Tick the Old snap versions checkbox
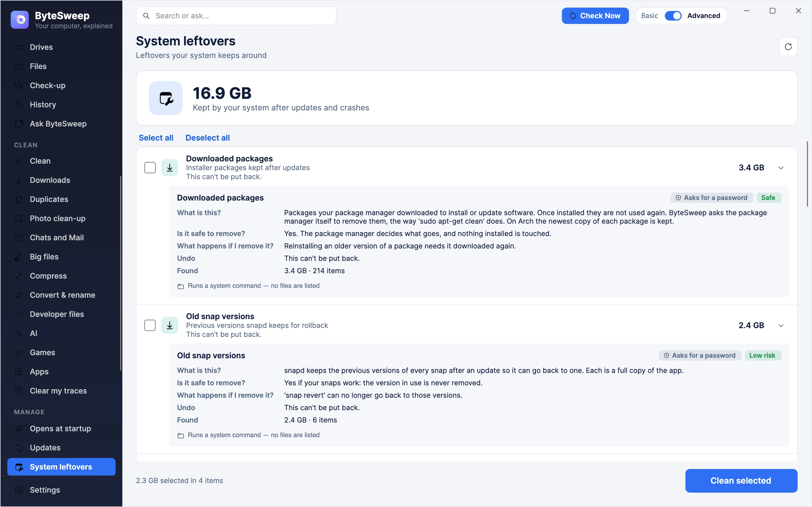 point(150,325)
